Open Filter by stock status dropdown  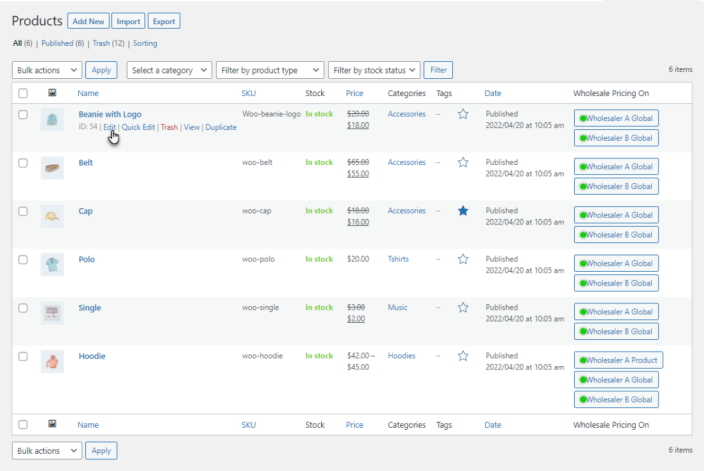374,70
